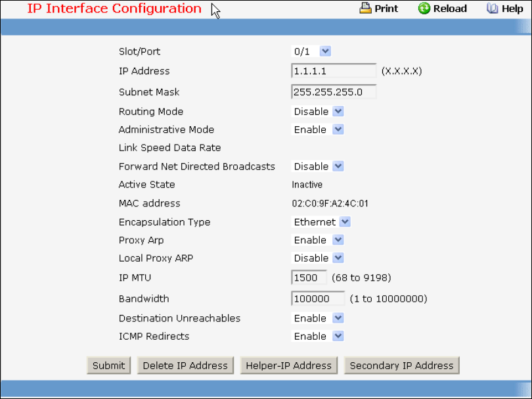Viewport: 532px width, 399px height.
Task: Click the Submit button
Action: tap(108, 365)
